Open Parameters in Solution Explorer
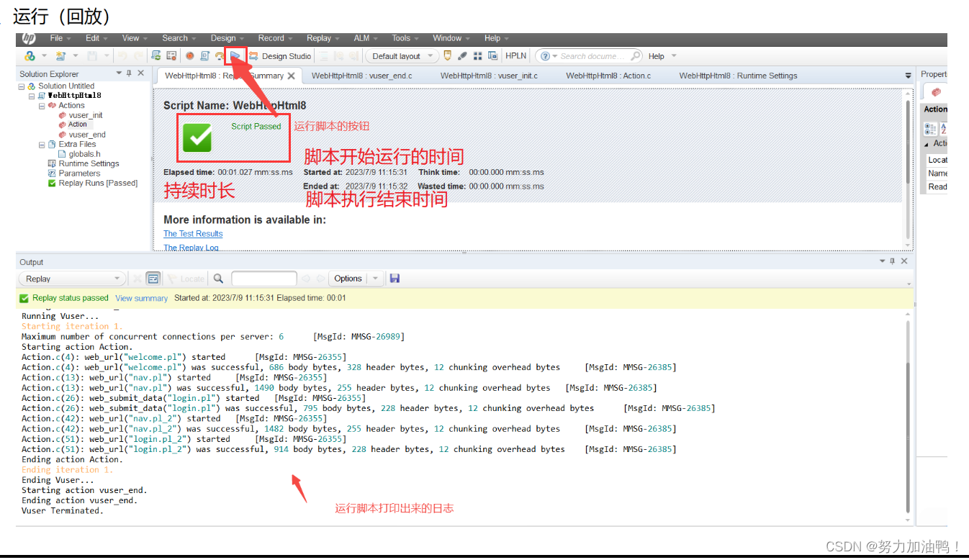 tap(79, 173)
